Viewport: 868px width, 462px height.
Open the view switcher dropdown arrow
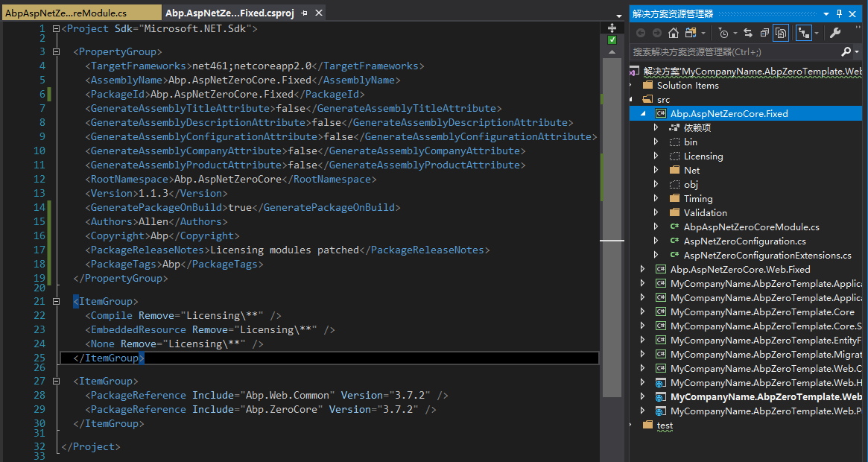pos(703,34)
